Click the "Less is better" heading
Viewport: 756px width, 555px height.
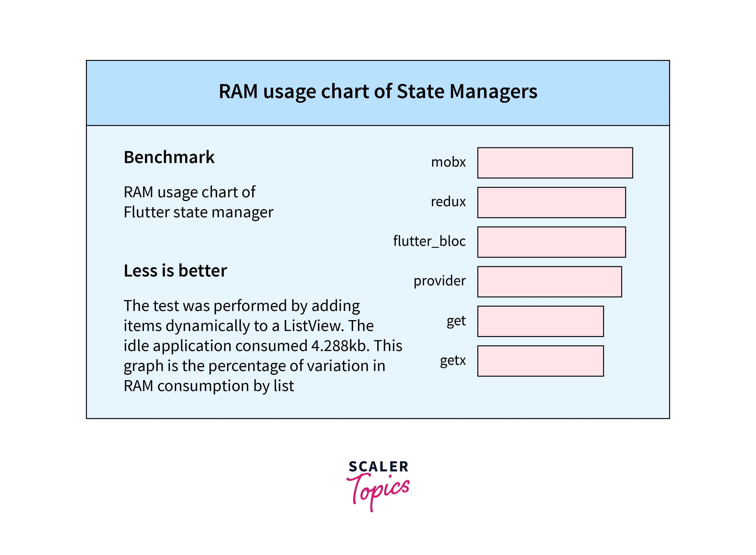coord(175,271)
